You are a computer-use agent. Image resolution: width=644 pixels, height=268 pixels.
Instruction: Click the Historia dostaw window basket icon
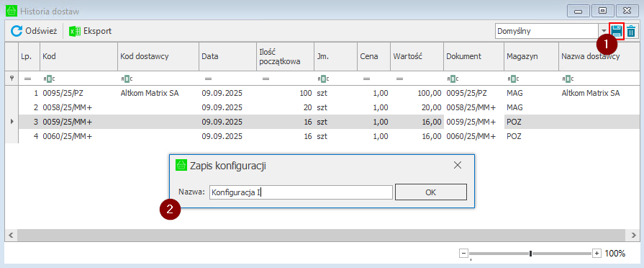(x=11, y=11)
